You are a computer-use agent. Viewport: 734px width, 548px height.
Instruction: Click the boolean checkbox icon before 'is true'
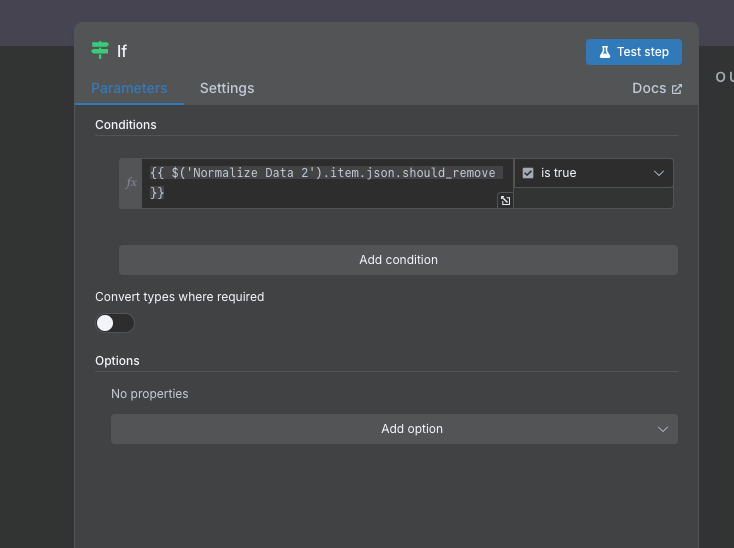point(528,173)
